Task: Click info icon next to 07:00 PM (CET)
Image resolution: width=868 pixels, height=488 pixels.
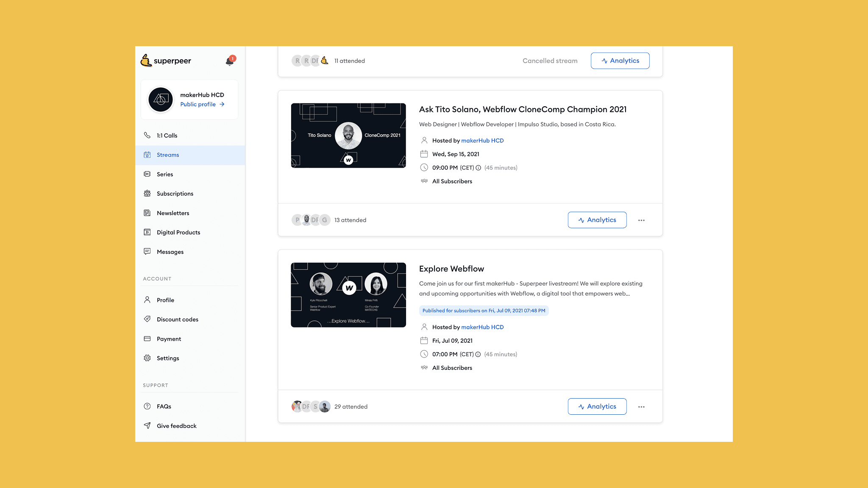Action: pos(478,354)
